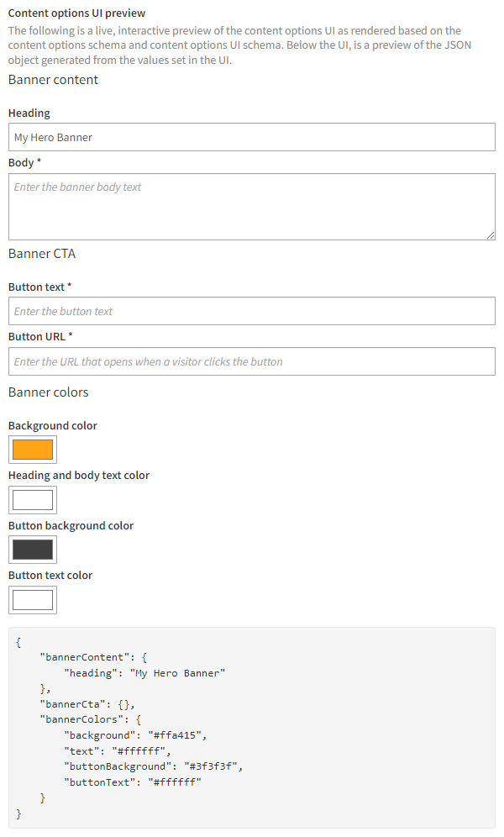The height and width of the screenshot is (837, 504).
Task: Click the "Banner CTA" section heading
Action: click(x=41, y=253)
